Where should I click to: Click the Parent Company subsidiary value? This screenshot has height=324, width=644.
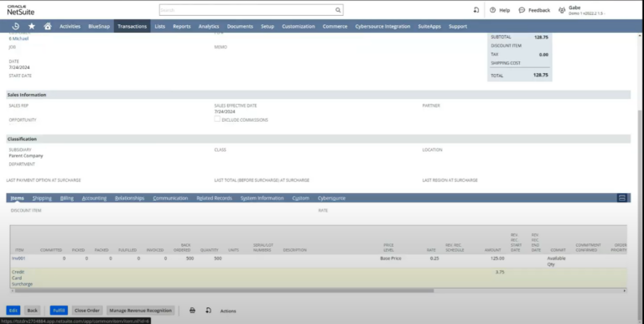26,156
